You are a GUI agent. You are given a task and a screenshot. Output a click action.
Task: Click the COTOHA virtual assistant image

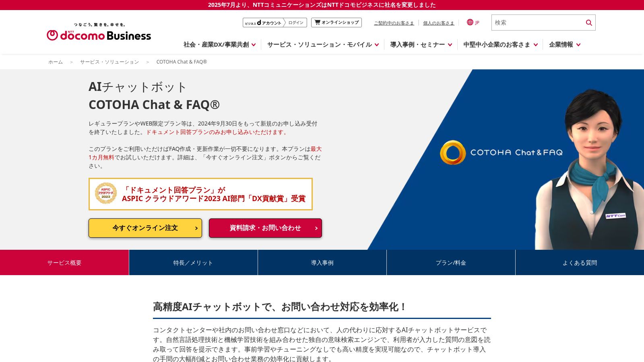pos(590,169)
